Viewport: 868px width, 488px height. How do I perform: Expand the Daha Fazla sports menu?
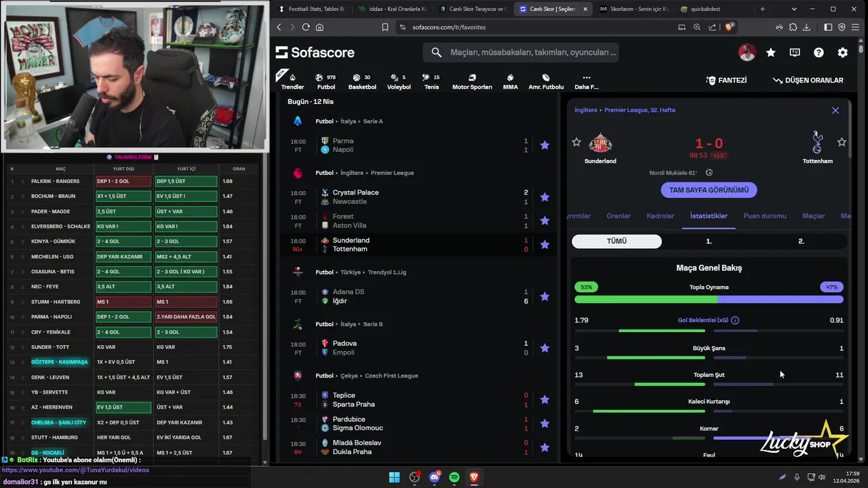pos(587,81)
